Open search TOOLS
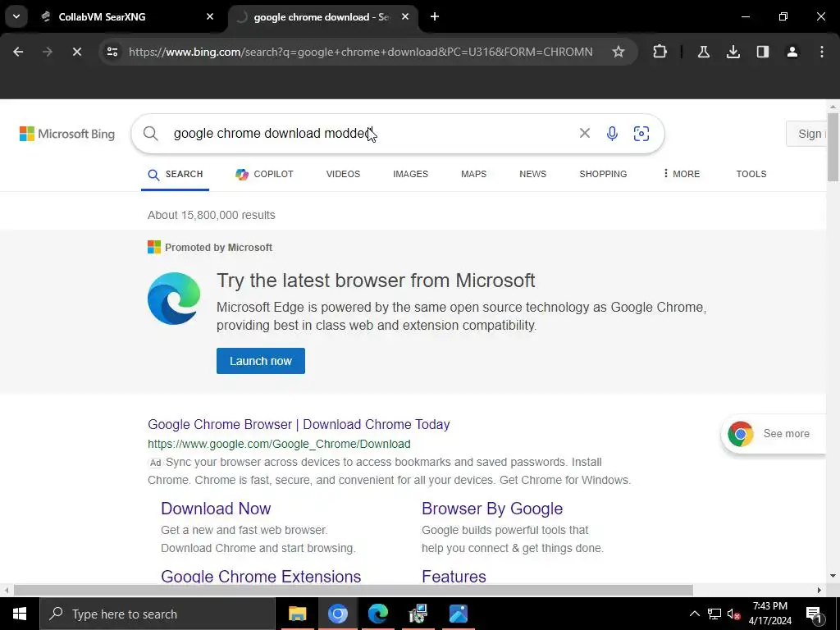 [751, 174]
